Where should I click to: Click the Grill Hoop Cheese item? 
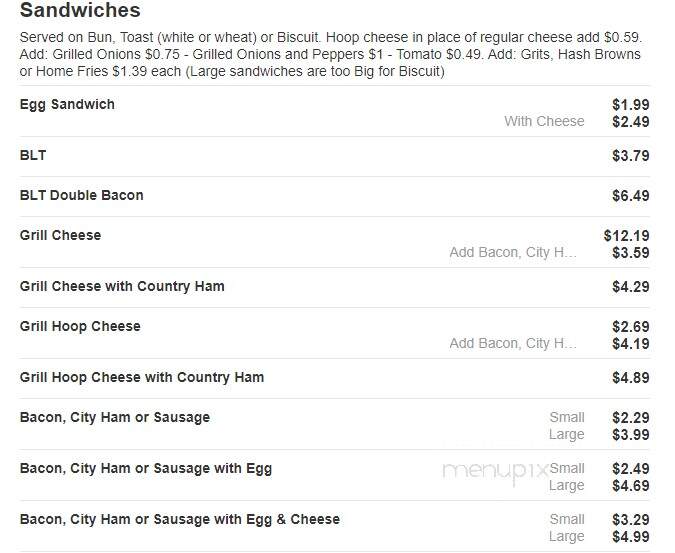pyautogui.click(x=80, y=326)
